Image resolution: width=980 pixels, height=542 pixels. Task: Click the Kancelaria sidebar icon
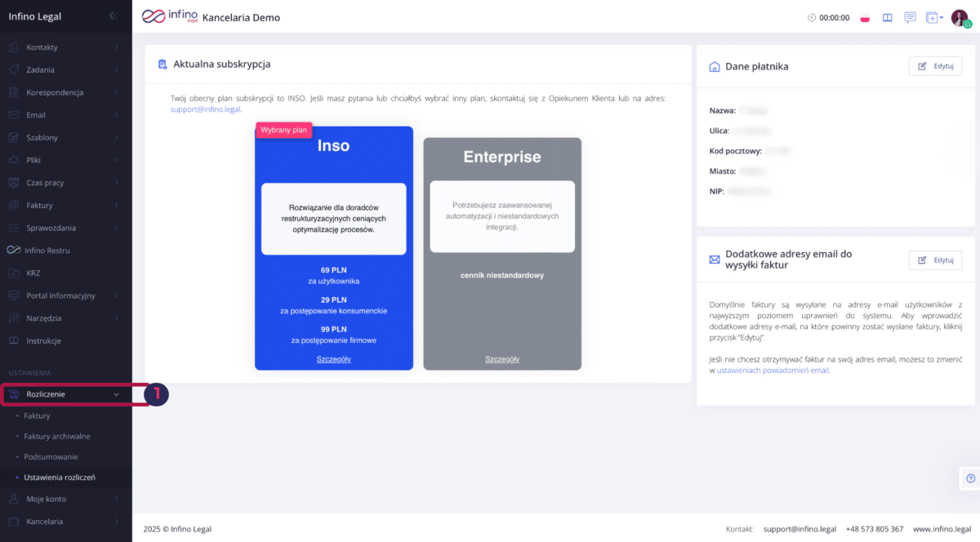14,522
